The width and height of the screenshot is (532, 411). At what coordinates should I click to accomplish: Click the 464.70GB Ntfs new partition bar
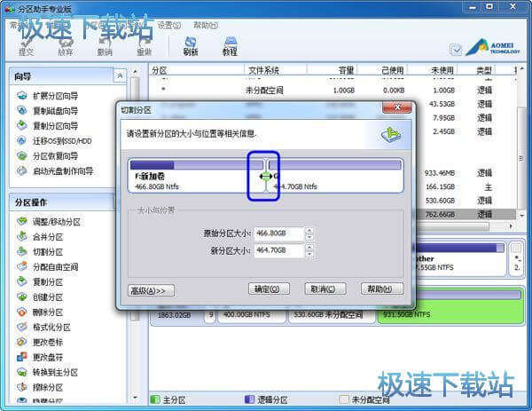pyautogui.click(x=335, y=176)
